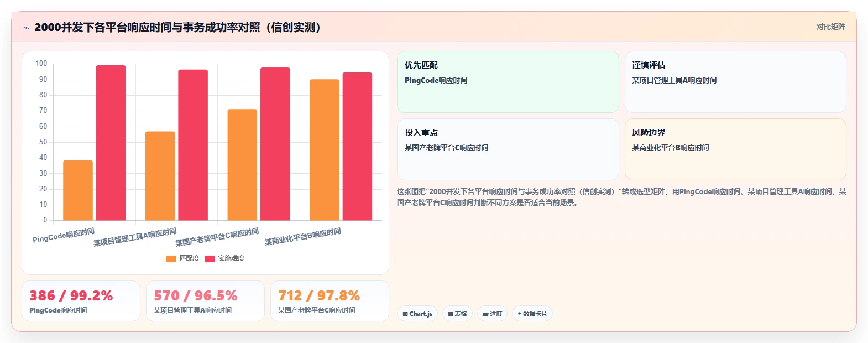The width and height of the screenshot is (868, 343).
Task: Select the 386 / 99.2% stat card
Action: (81, 301)
